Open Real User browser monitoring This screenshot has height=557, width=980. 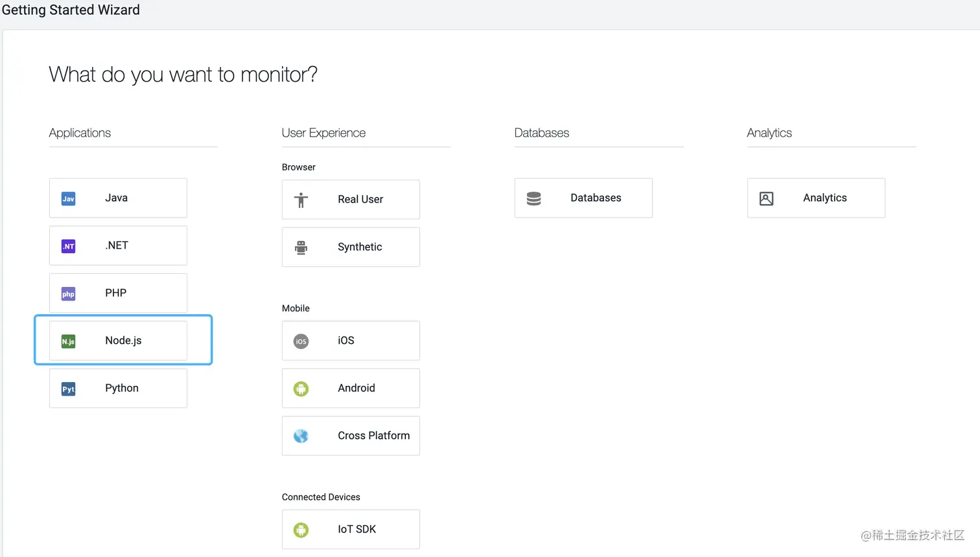pyautogui.click(x=351, y=199)
